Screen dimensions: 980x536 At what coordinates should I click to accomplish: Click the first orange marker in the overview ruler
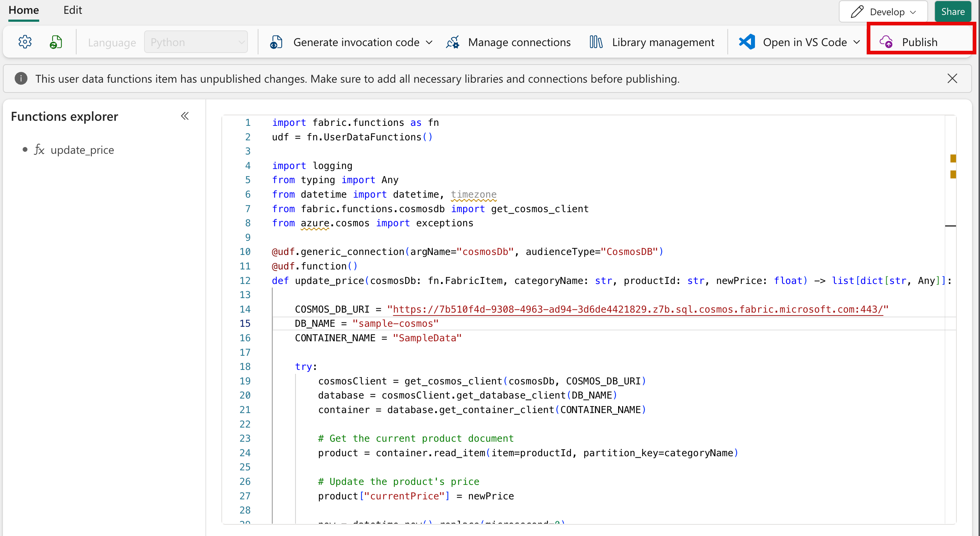pos(953,158)
